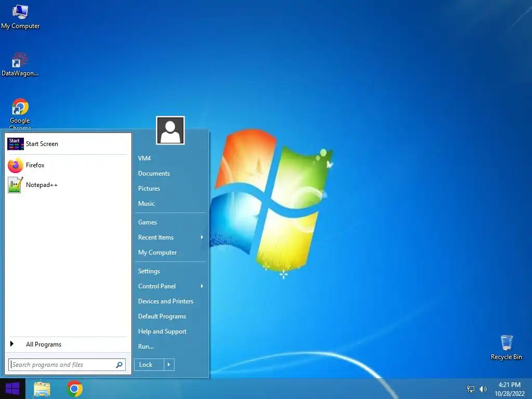532x399 pixels.
Task: Expand Recent Items submenu arrow
Action: point(202,237)
